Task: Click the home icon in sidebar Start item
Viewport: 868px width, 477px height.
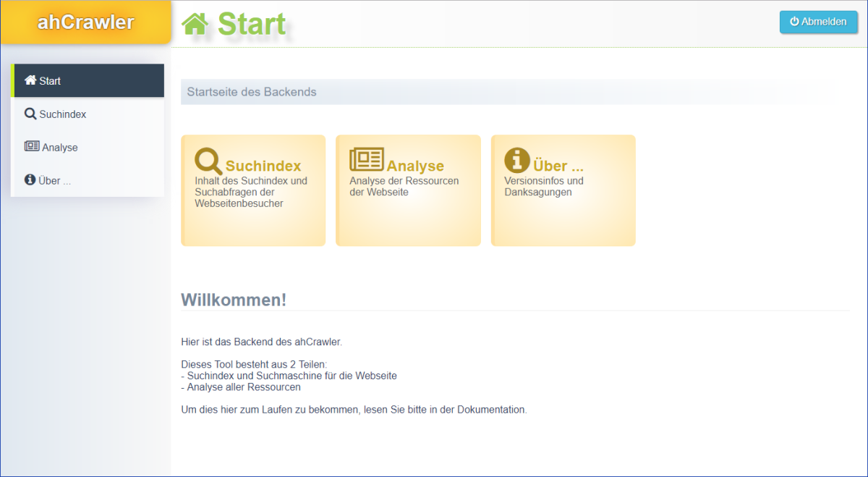Action: point(30,80)
